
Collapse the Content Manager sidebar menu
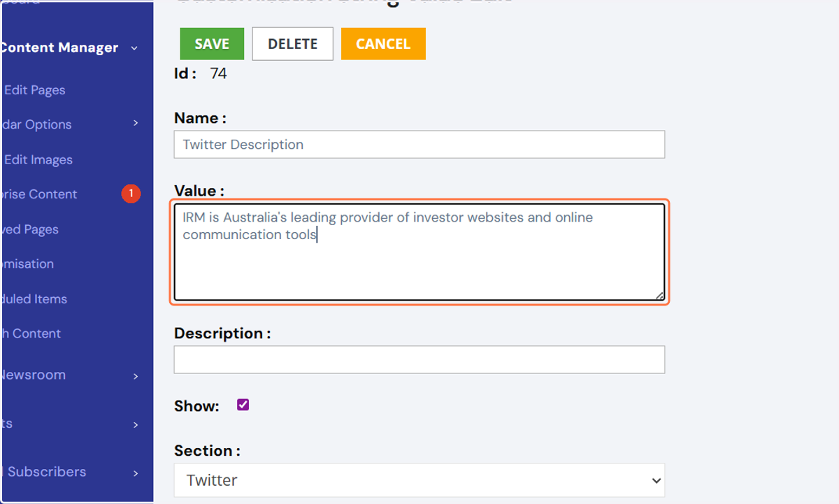134,48
